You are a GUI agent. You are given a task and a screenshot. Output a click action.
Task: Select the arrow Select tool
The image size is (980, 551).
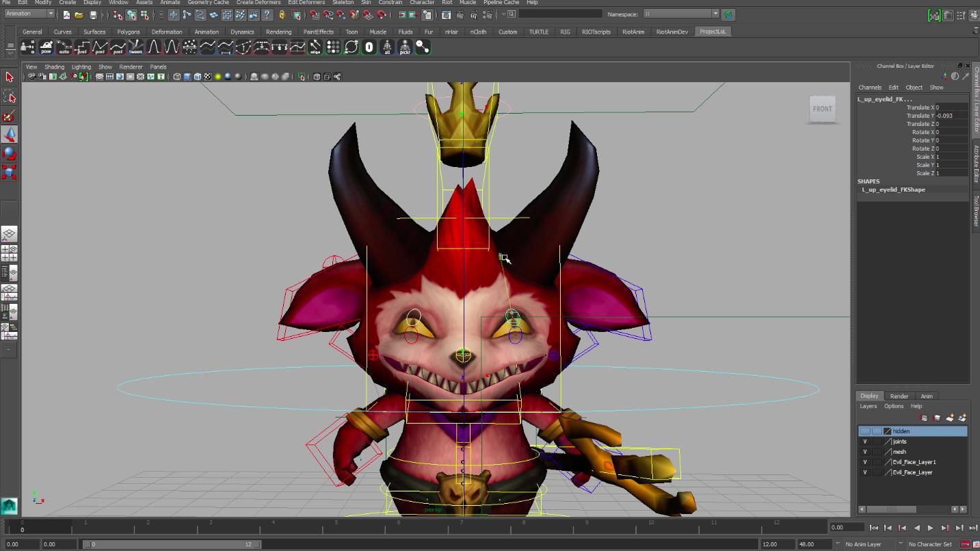click(x=10, y=77)
